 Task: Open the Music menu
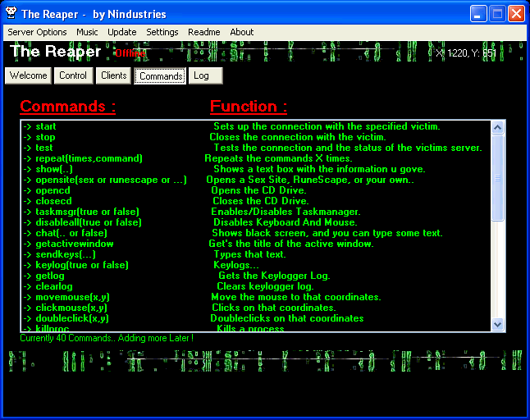click(x=87, y=32)
